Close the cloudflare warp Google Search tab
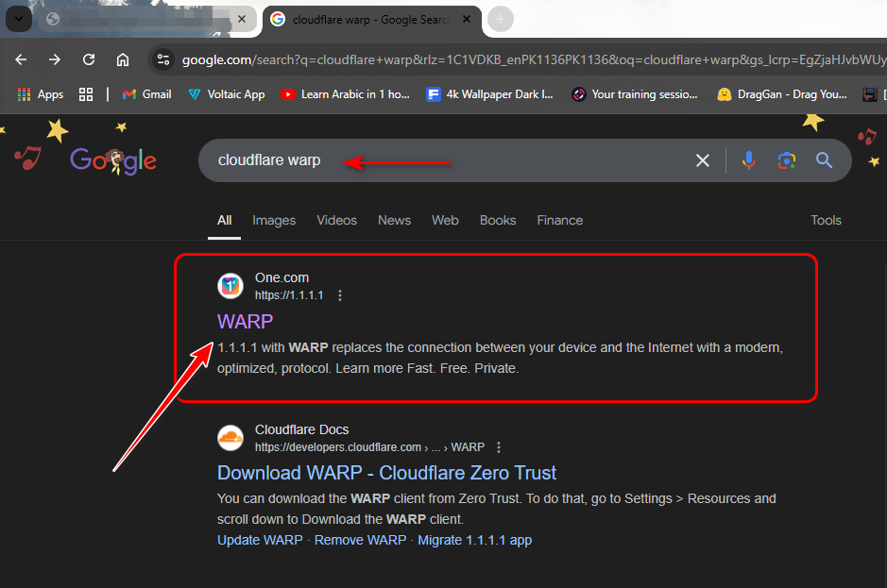Viewport: 887px width, 588px height. [x=466, y=19]
